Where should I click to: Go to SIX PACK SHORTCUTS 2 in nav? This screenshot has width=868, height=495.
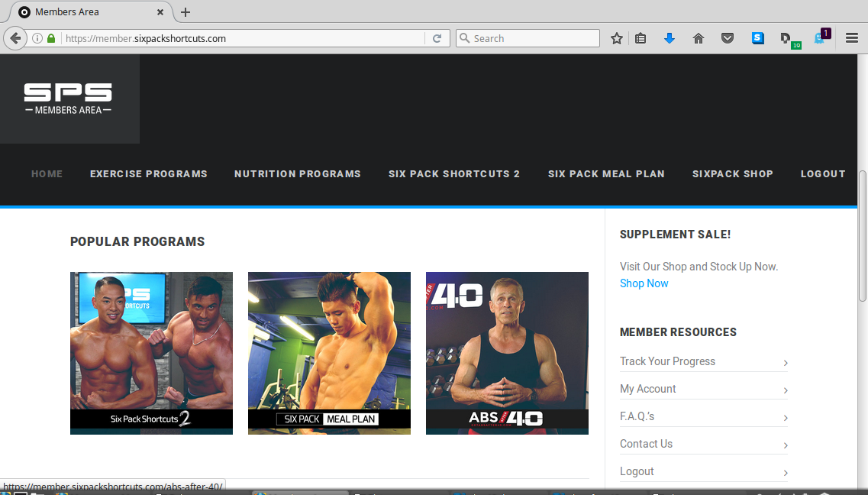[454, 174]
